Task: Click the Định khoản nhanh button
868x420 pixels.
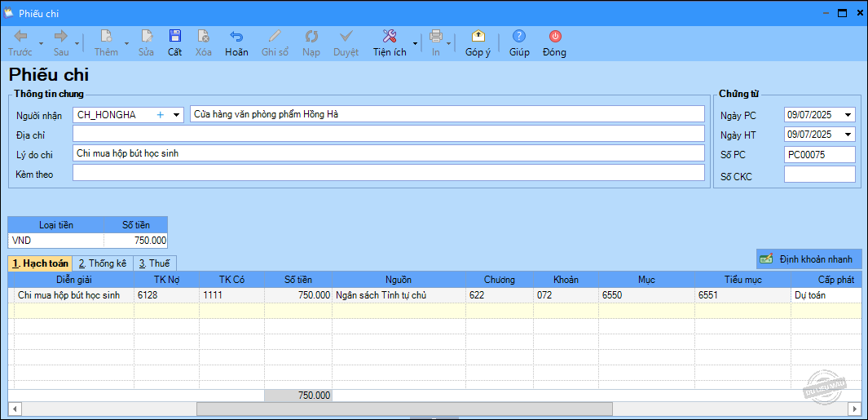Action: (809, 259)
